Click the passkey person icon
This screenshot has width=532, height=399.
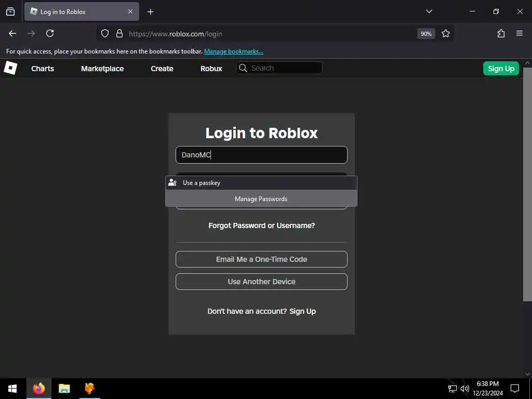point(172,183)
